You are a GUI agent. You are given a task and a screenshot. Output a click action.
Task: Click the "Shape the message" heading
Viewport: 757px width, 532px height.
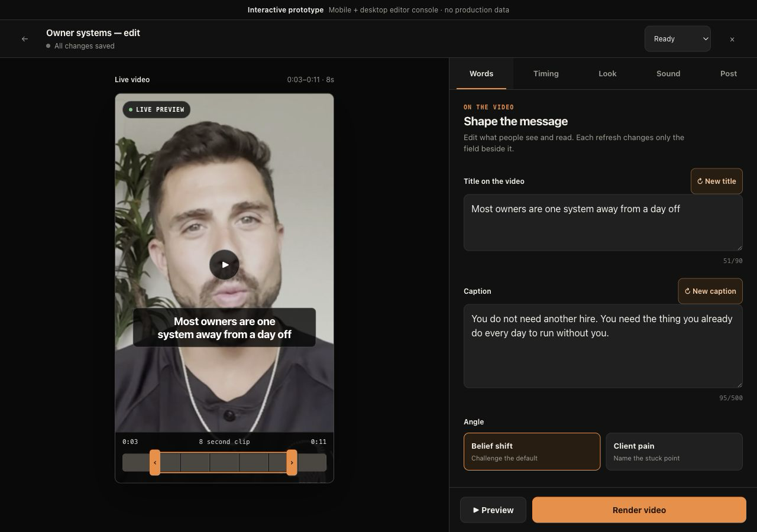pyautogui.click(x=516, y=121)
